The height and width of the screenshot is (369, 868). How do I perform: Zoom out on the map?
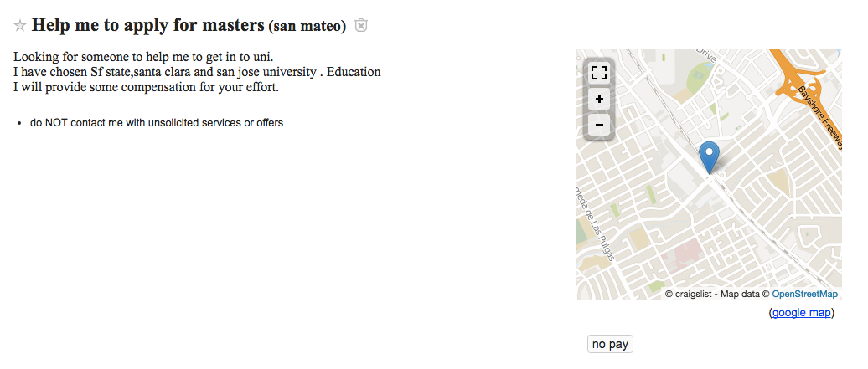point(599,126)
